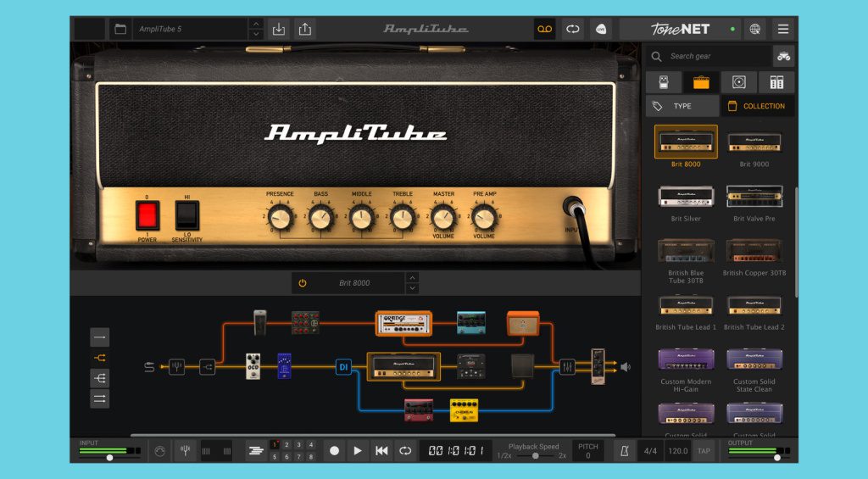868x479 pixels.
Task: Click the globe icon next to ToneNET
Action: 755,29
